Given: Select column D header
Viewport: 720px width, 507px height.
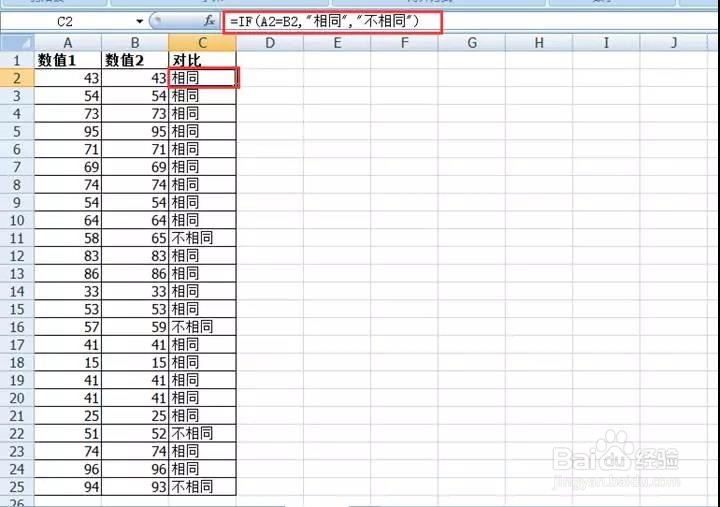Looking at the screenshot, I should pos(270,43).
